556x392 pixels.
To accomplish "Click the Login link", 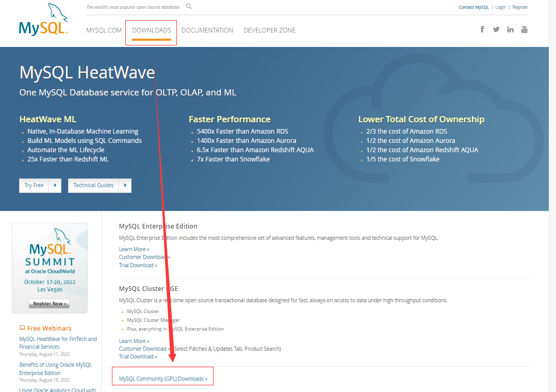I will pyautogui.click(x=501, y=7).
